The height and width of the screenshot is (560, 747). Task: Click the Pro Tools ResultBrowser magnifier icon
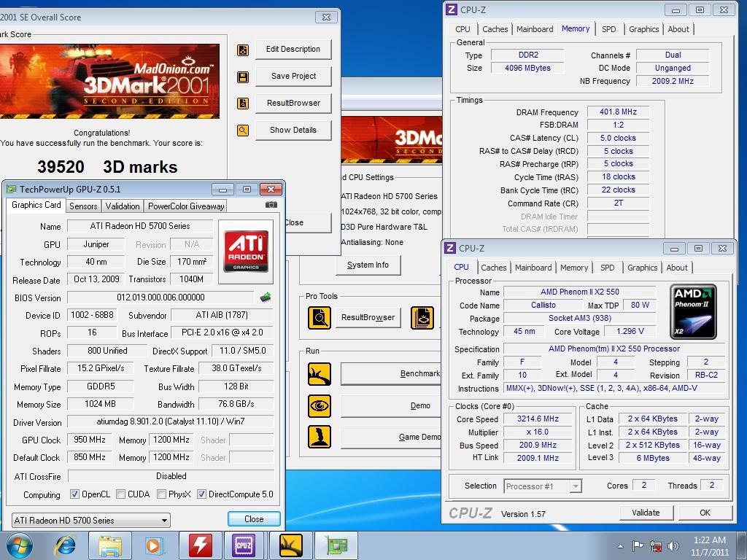320,318
